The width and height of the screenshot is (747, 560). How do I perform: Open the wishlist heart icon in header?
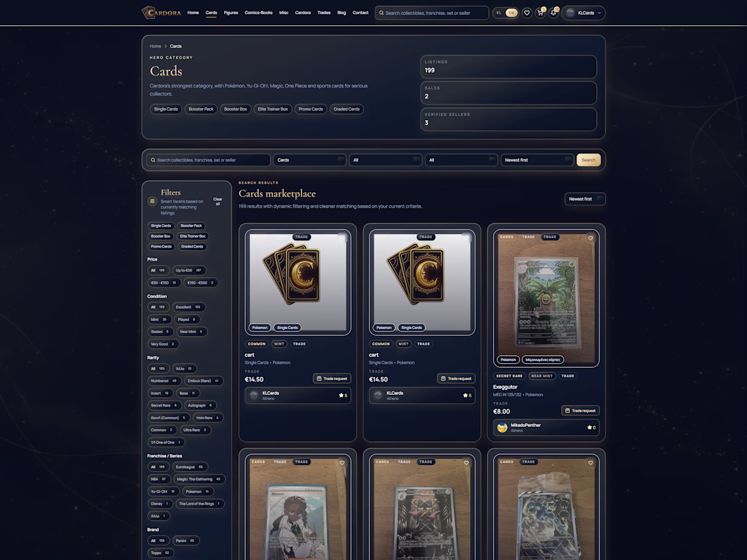tap(527, 13)
